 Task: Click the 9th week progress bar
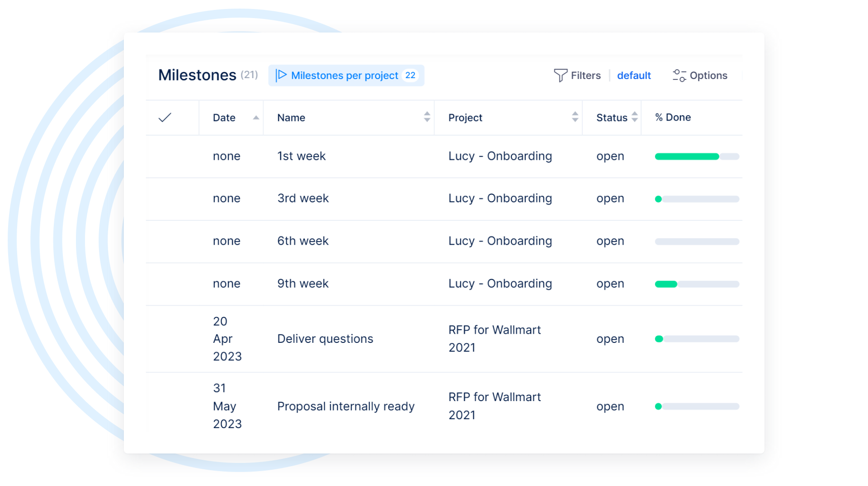pos(697,284)
